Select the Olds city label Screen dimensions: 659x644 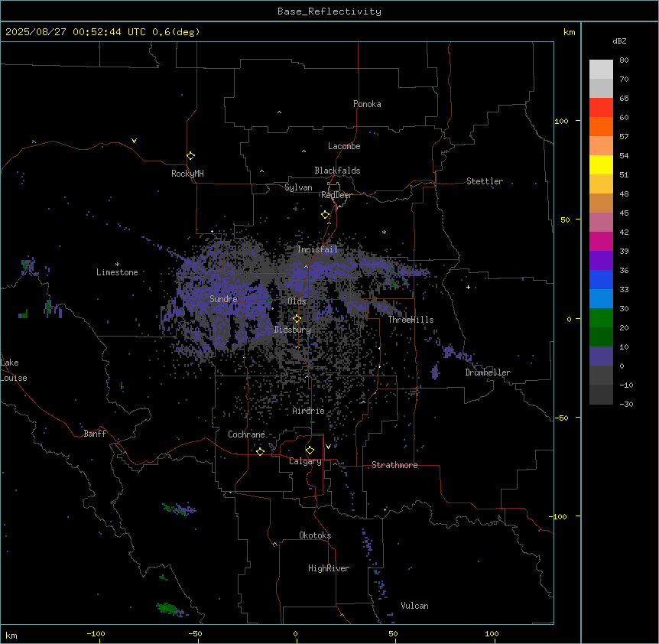pyautogui.click(x=297, y=301)
